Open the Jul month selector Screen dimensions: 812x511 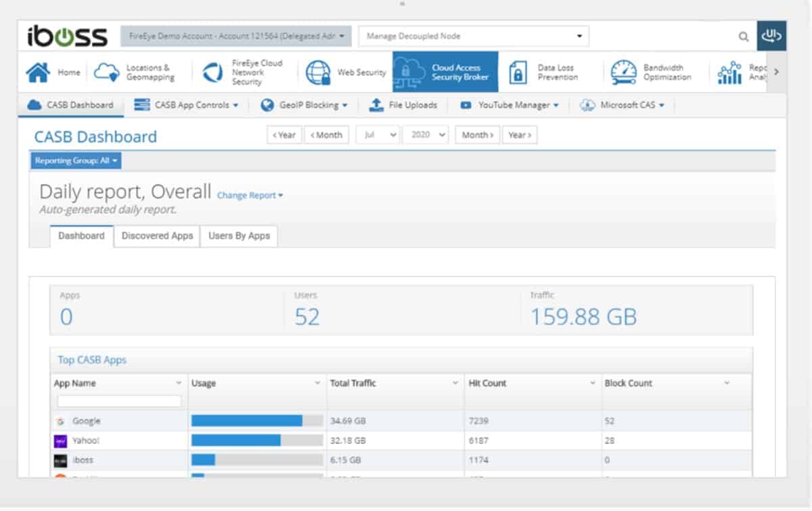(x=377, y=135)
